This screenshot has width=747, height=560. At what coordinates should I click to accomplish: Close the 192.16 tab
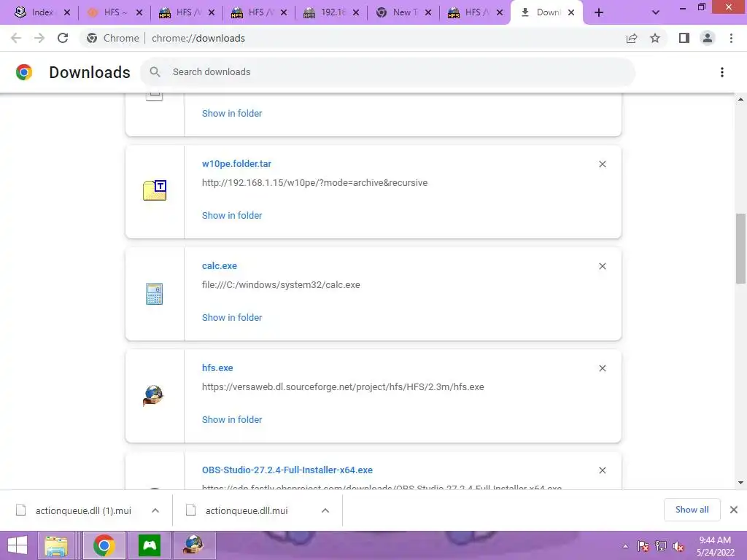pyautogui.click(x=356, y=13)
